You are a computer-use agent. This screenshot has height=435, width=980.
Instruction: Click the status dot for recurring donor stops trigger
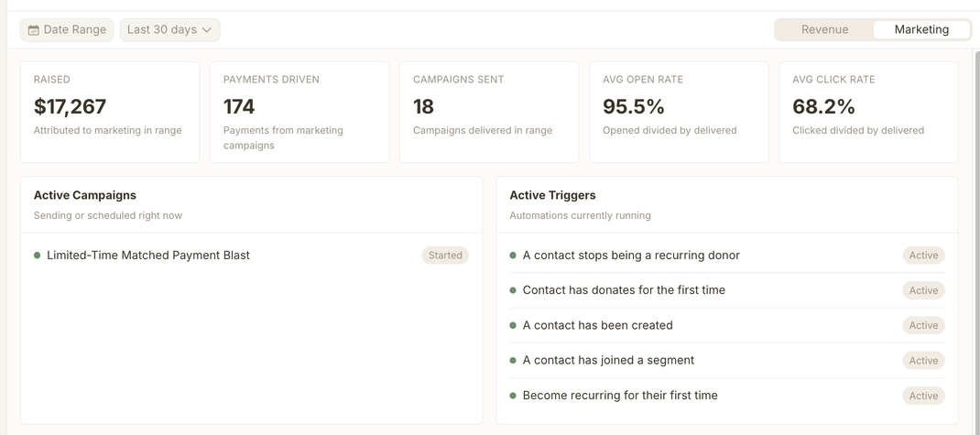tap(513, 255)
